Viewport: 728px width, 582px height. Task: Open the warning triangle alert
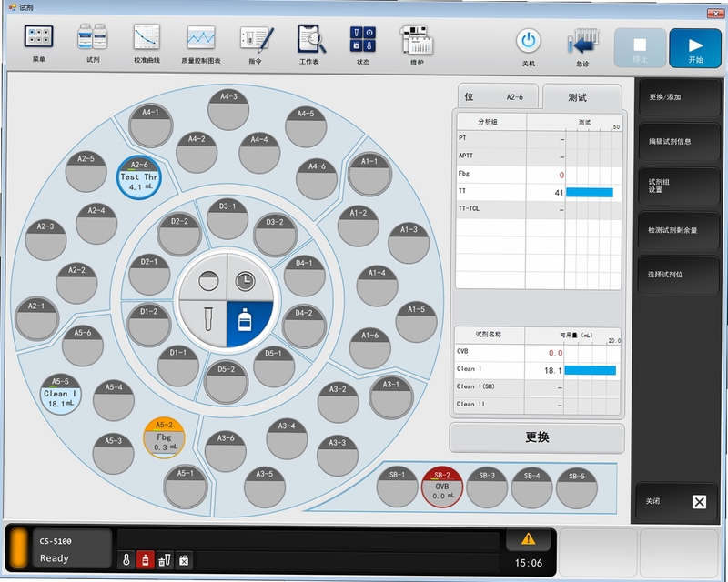(529, 539)
